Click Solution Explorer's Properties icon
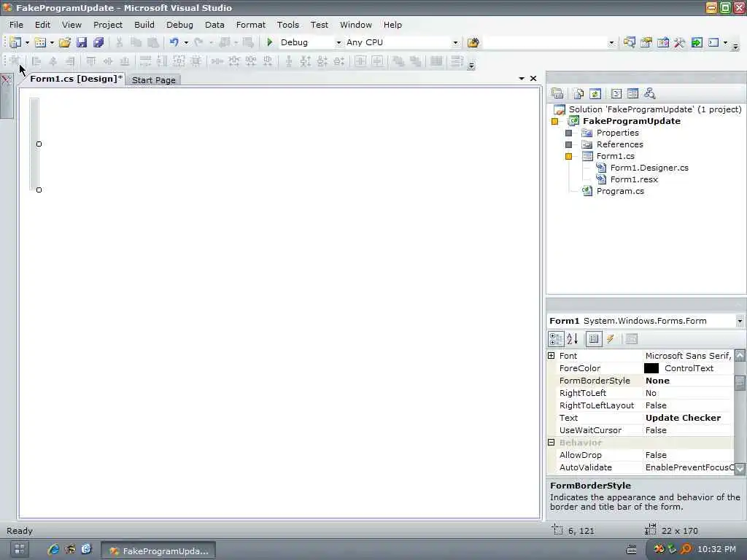The height and width of the screenshot is (560, 747). (557, 93)
